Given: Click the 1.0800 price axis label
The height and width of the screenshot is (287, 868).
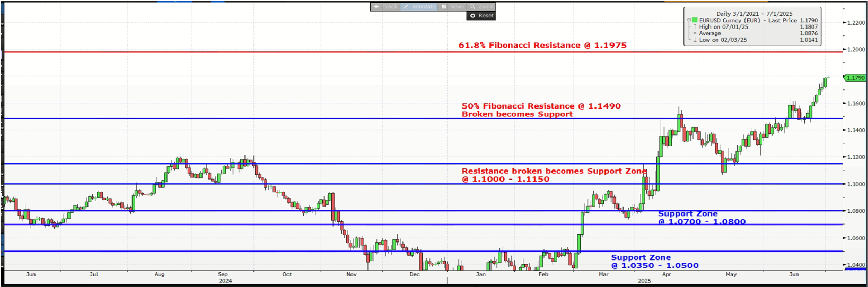Looking at the screenshot, I should [856, 211].
